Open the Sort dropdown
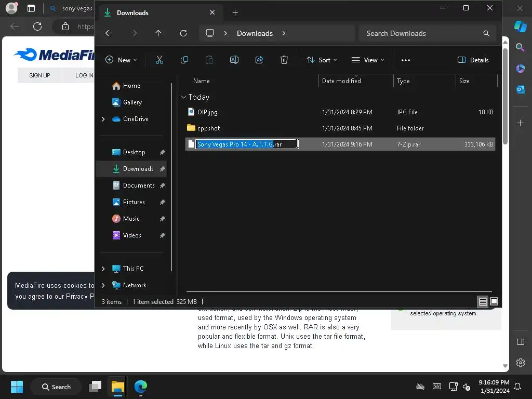The width and height of the screenshot is (532, 399). tap(322, 60)
